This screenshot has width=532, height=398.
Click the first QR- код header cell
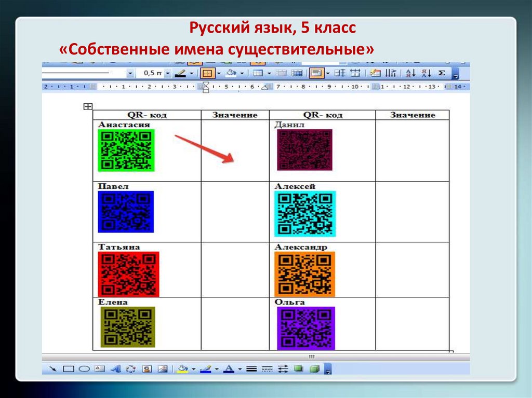(x=147, y=115)
